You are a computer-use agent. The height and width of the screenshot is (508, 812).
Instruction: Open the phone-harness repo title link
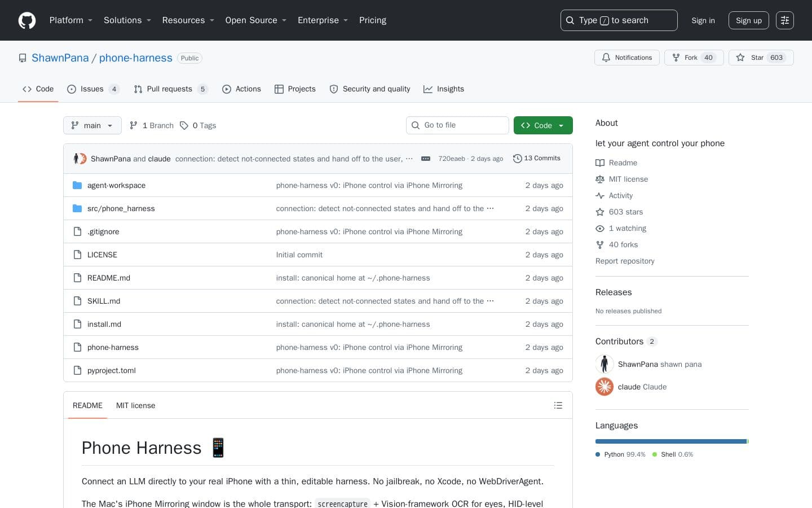[x=136, y=58]
